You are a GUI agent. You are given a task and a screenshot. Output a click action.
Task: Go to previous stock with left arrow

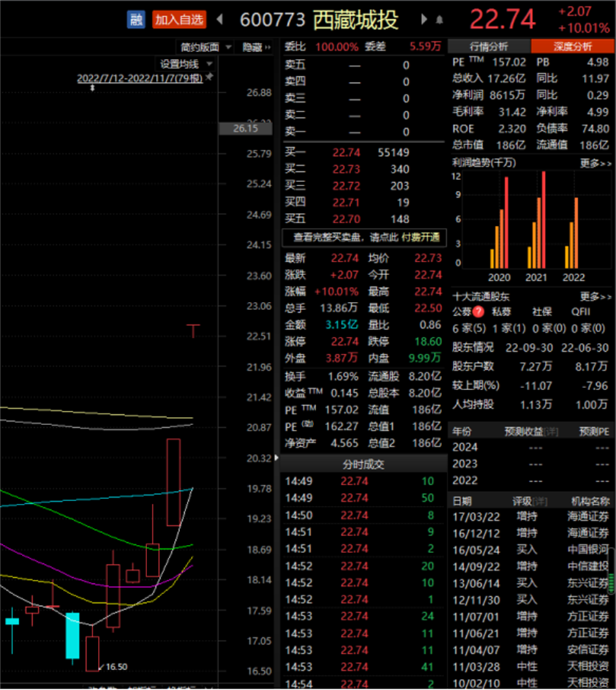[x=220, y=19]
